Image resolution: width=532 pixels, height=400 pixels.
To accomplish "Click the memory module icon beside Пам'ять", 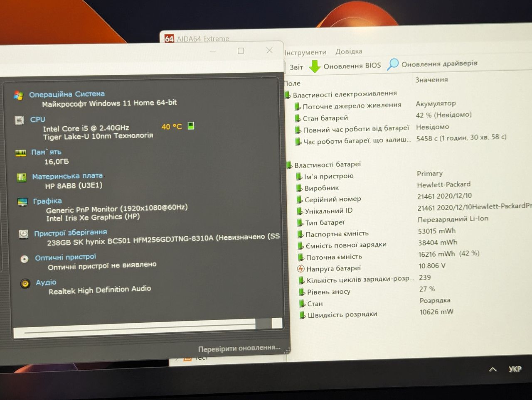I will coord(21,153).
